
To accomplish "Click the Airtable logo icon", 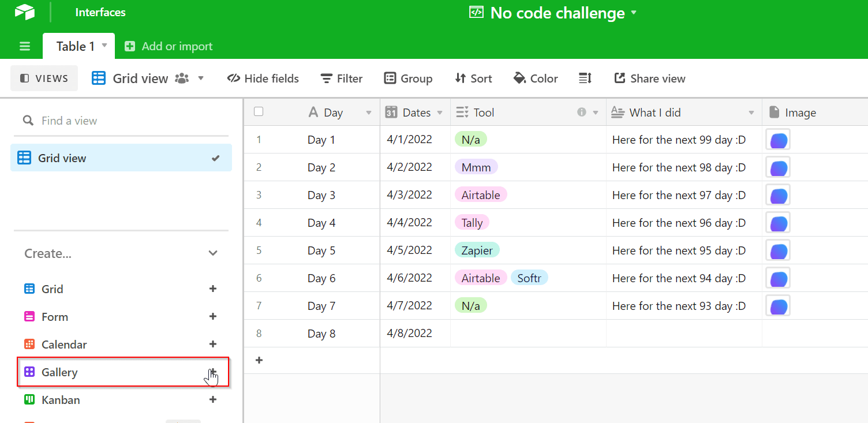I will point(25,12).
